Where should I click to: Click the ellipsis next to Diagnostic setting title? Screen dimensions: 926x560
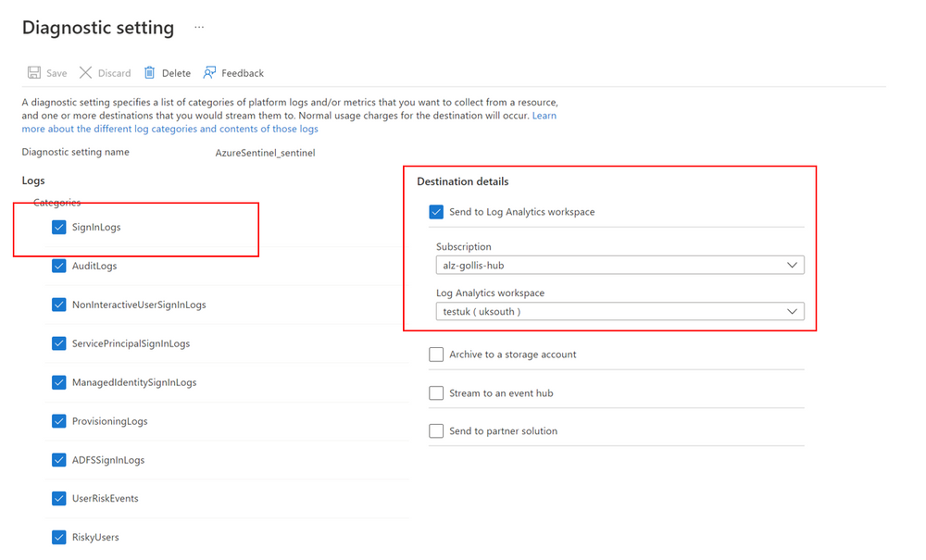pos(198,28)
